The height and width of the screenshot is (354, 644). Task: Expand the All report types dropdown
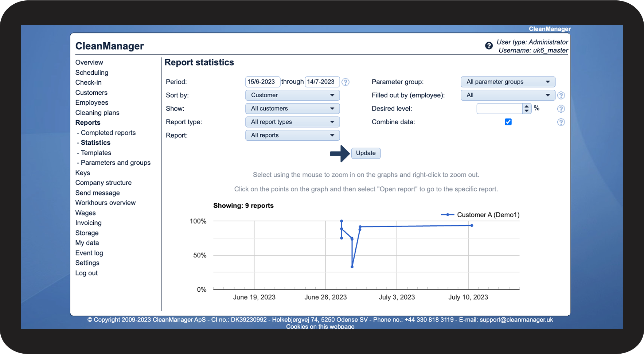[292, 122]
